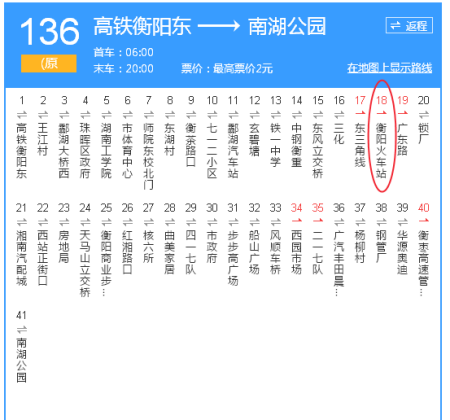Open the 在地图上显示路线 link
The width and height of the screenshot is (450, 420).
tap(389, 68)
